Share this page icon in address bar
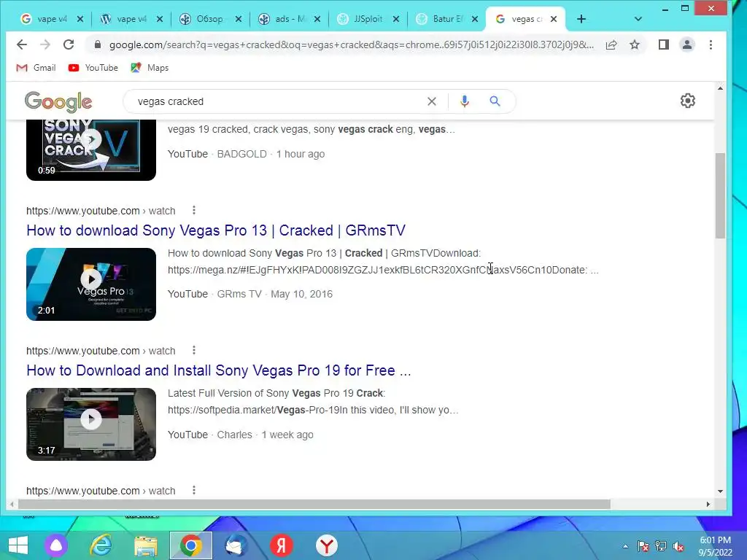Viewport: 747px width, 560px height. pyautogui.click(x=611, y=44)
